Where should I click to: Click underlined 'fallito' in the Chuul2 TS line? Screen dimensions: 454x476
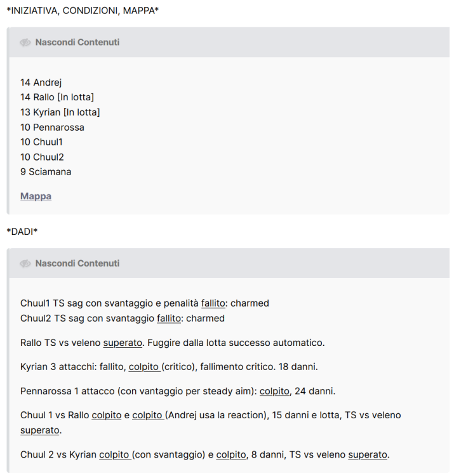point(169,319)
